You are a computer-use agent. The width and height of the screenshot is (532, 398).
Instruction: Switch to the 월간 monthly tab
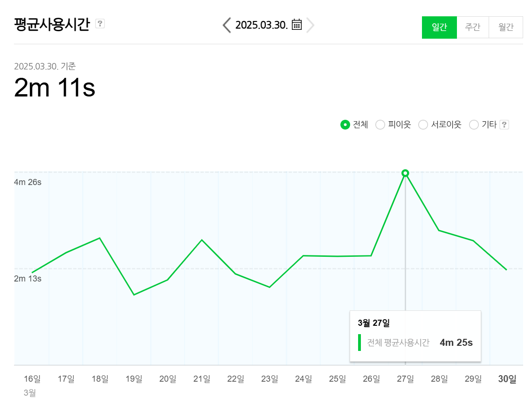506,27
